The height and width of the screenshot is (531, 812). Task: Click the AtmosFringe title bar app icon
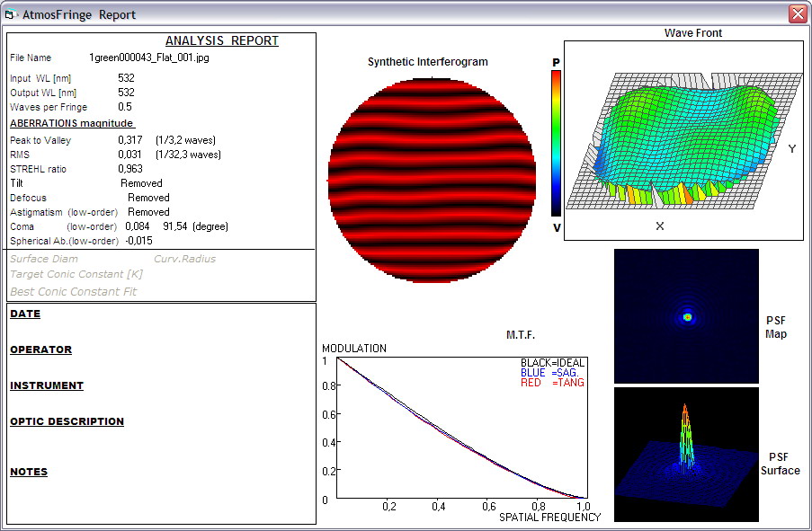[x=10, y=14]
